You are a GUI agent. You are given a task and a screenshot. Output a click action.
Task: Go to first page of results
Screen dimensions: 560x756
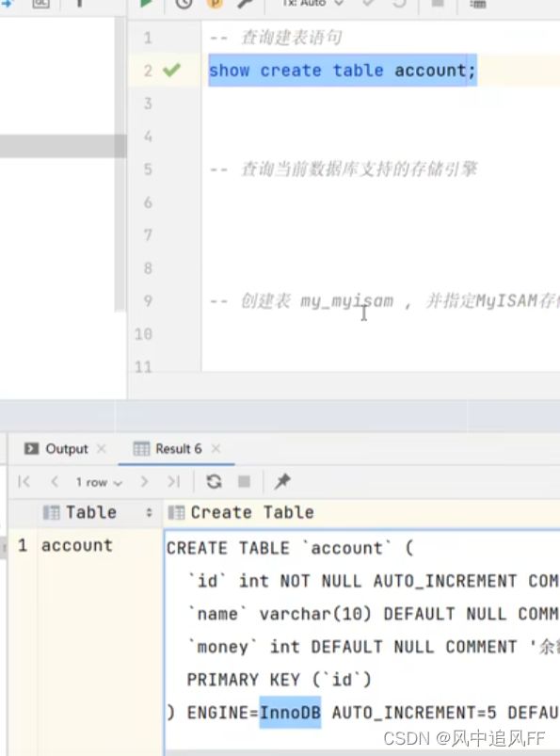pyautogui.click(x=24, y=481)
